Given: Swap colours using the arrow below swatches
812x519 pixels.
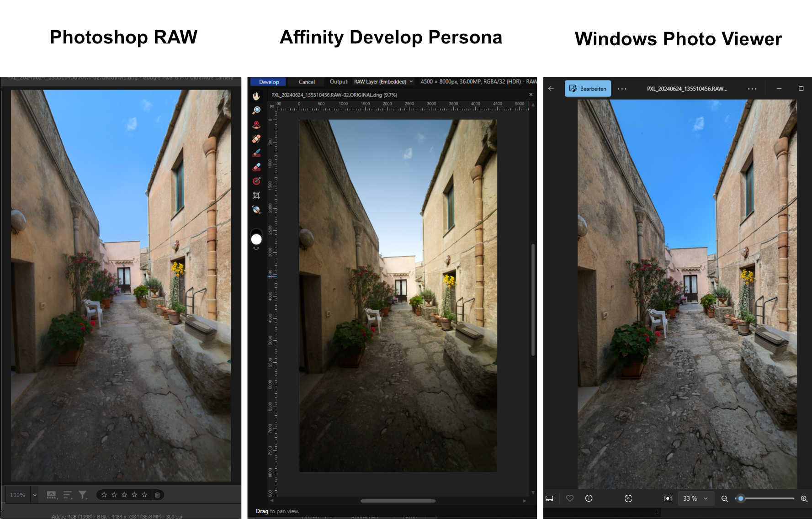Looking at the screenshot, I should 256,249.
